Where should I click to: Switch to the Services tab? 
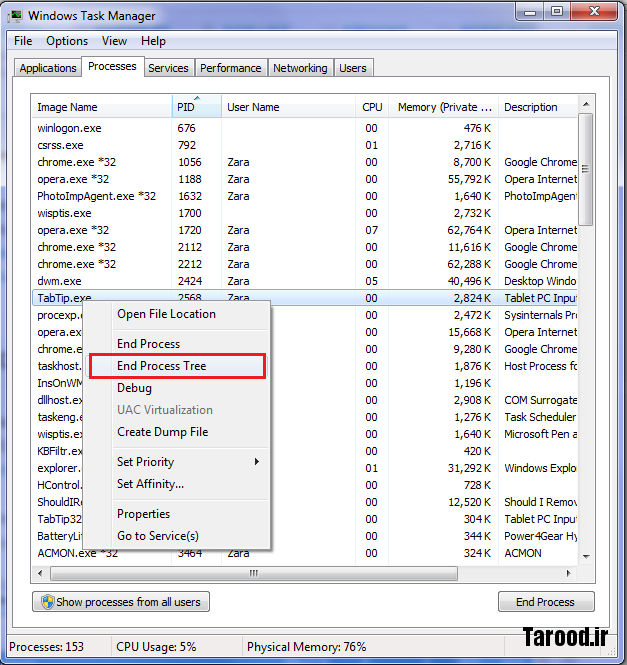168,68
